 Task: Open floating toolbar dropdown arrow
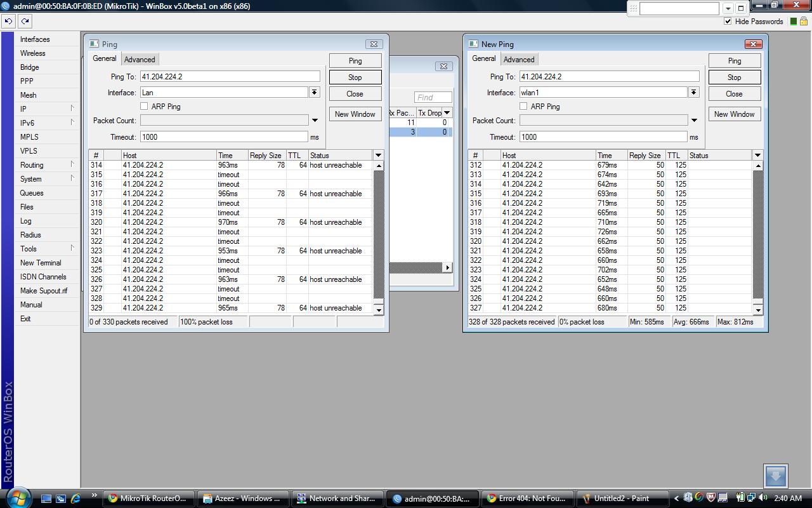tap(728, 8)
